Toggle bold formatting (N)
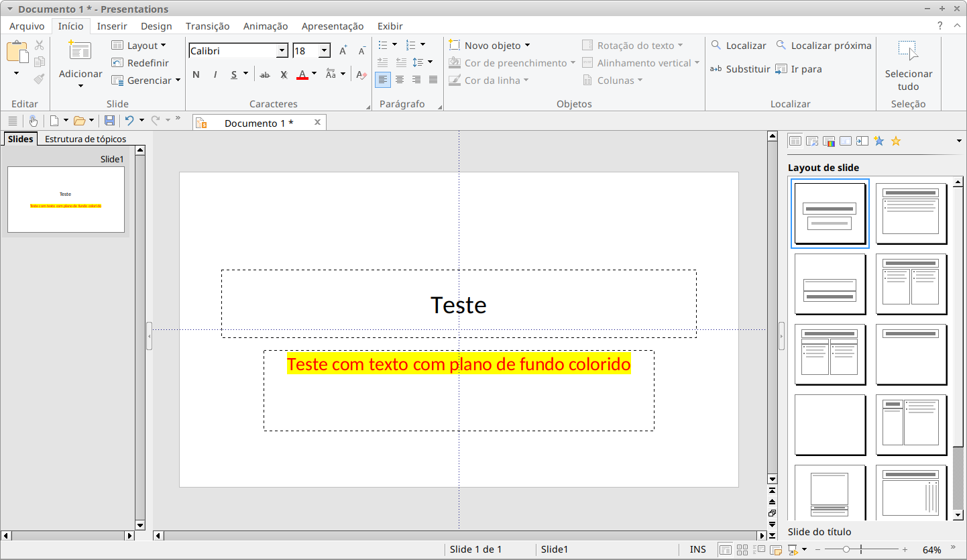Viewport: 967px width, 560px height. click(x=196, y=75)
